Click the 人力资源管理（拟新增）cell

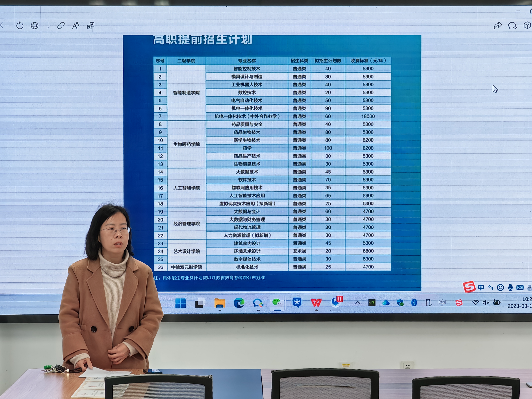click(x=247, y=235)
